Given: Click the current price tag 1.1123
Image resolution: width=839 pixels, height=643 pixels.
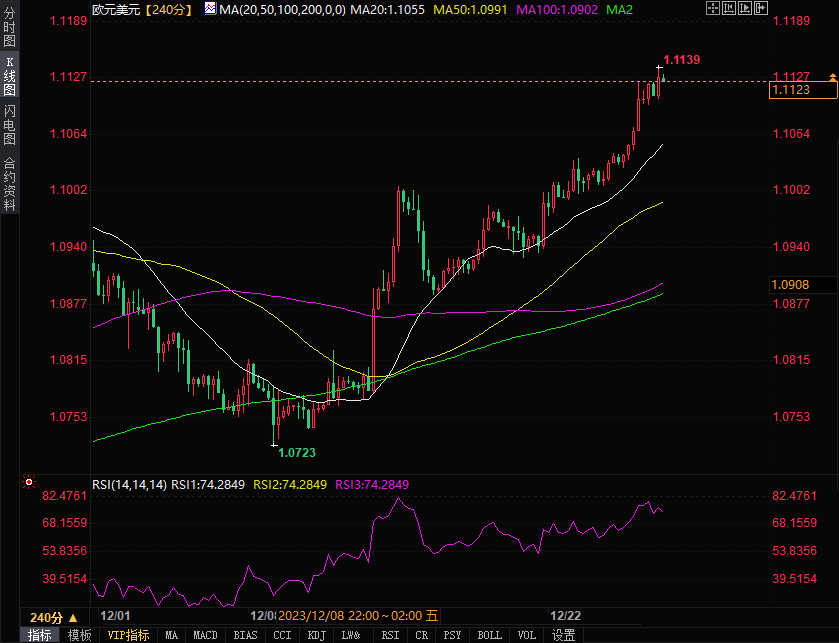Looking at the screenshot, I should point(791,90).
